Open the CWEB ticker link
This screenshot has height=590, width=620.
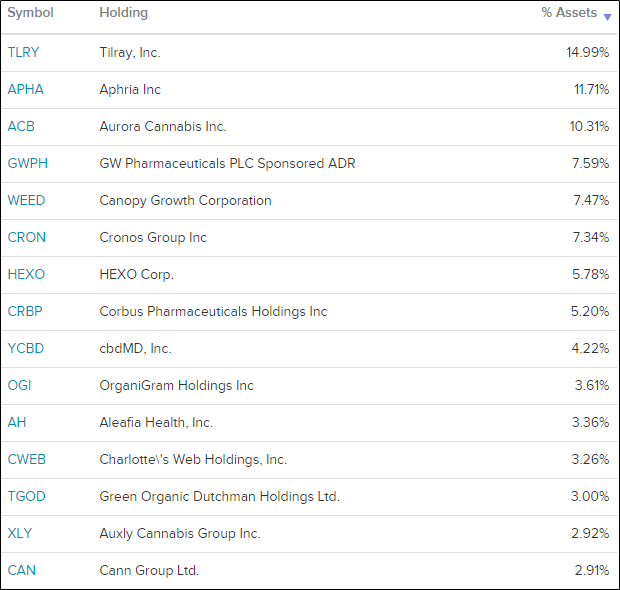[x=26, y=460]
